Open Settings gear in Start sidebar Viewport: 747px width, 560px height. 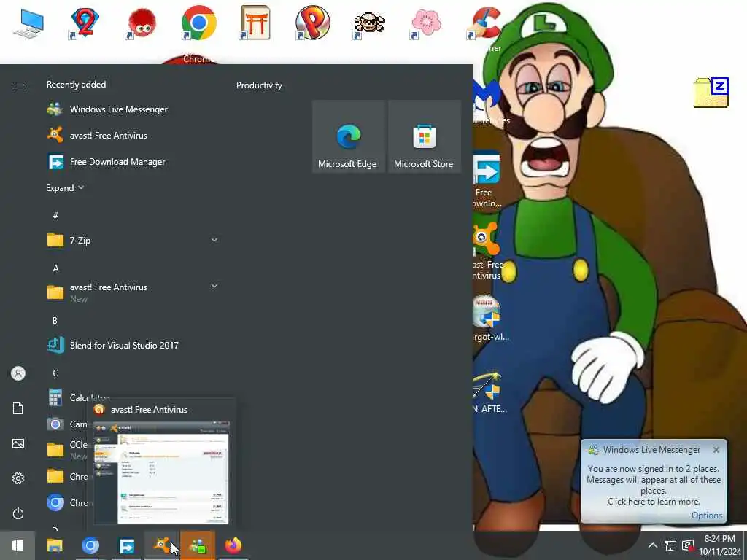pos(18,478)
